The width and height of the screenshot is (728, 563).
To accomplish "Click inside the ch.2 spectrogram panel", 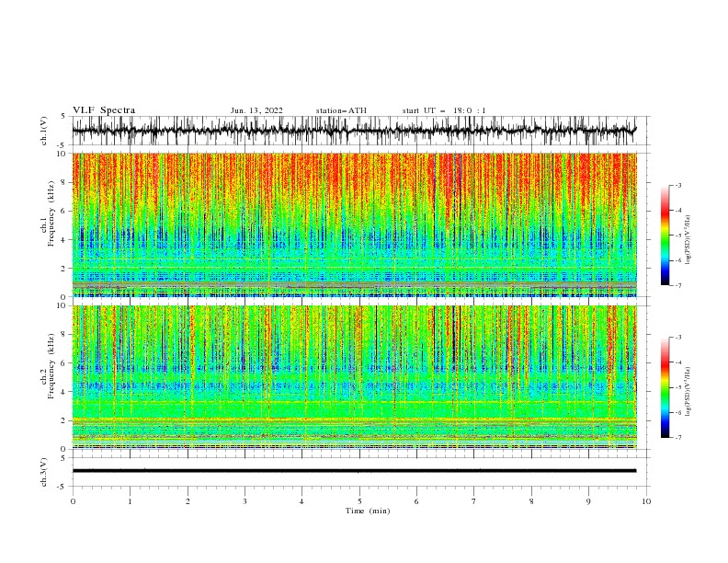I will point(355,377).
